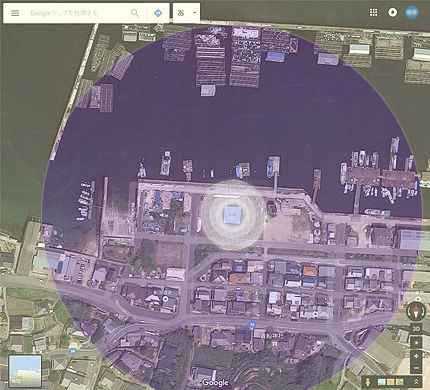
Task: Expand the imagery strip with double chevron
Action: pyautogui.click(x=416, y=382)
